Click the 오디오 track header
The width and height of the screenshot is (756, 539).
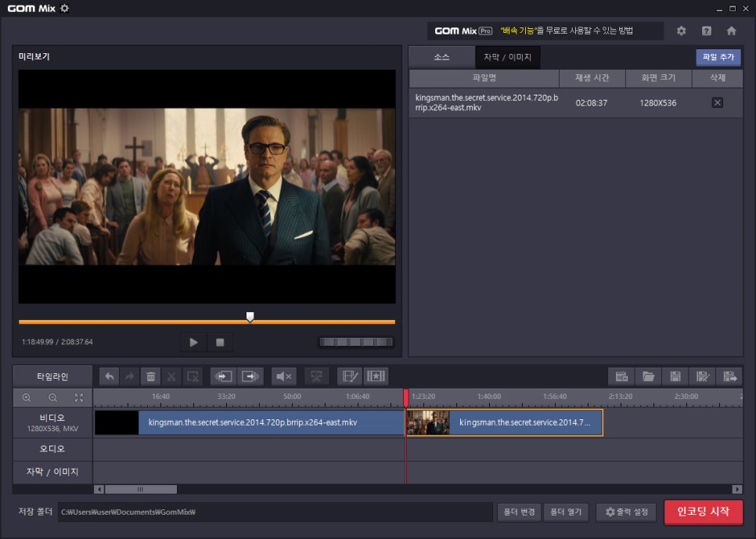[52, 449]
